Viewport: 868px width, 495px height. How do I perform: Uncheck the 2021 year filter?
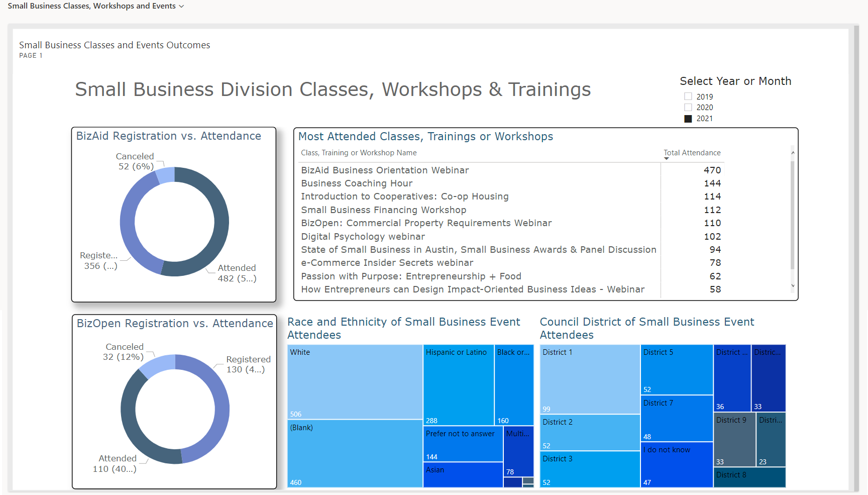(x=688, y=118)
